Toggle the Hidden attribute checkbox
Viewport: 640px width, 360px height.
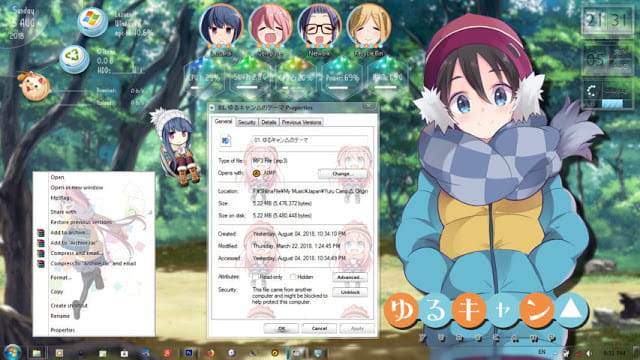point(293,277)
